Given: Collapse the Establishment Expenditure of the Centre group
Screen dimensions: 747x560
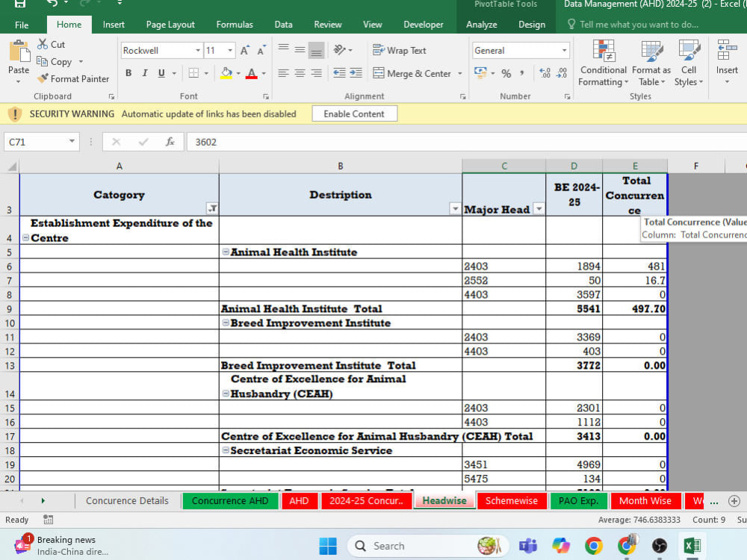Looking at the screenshot, I should coord(25,237).
